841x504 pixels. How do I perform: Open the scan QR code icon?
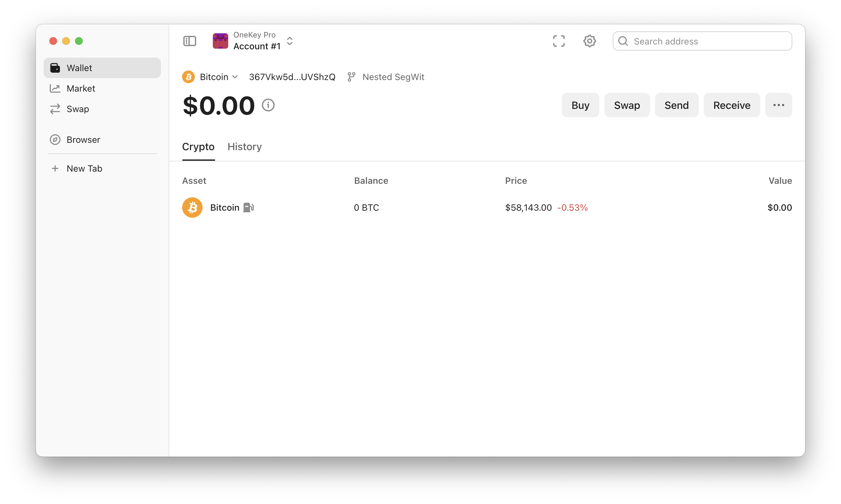[x=559, y=41]
